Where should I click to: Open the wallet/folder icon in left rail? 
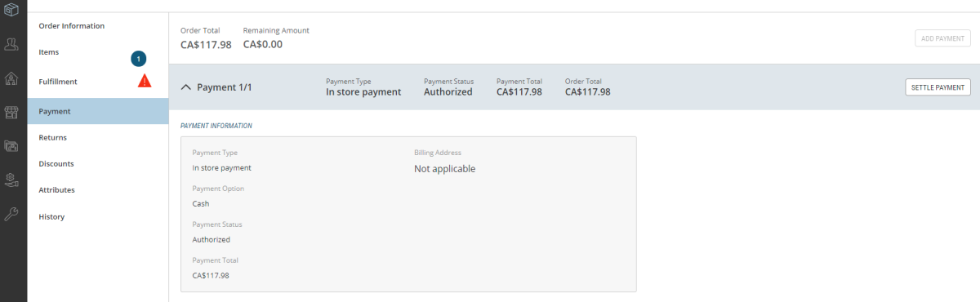11,146
